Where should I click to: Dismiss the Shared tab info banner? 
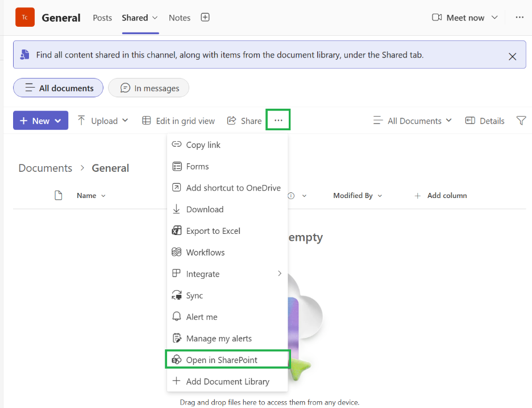[512, 56]
